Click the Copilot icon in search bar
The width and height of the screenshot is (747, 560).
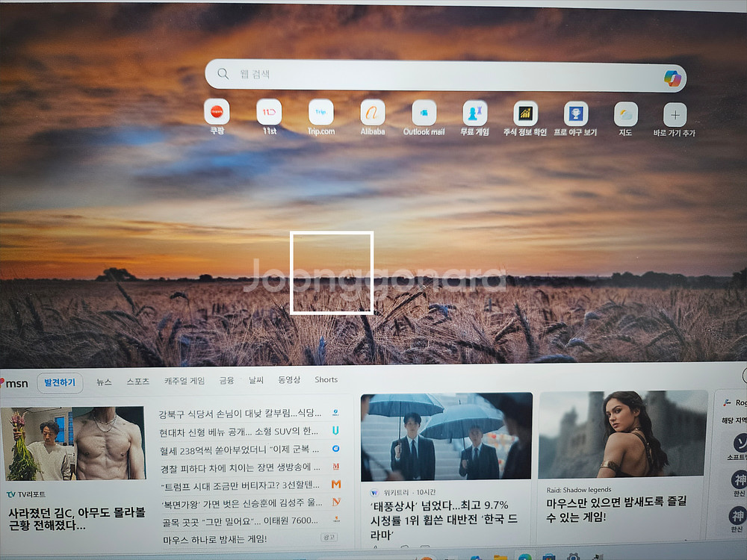coord(672,78)
